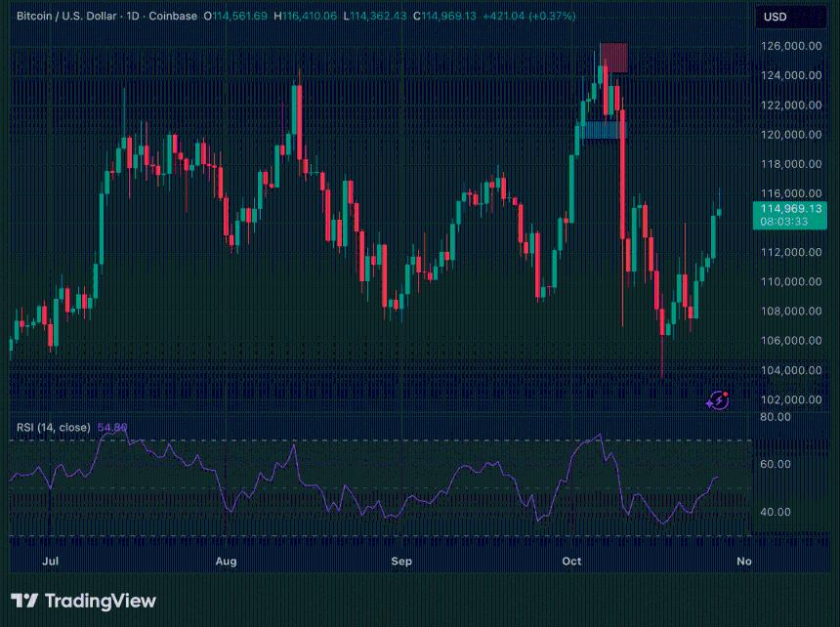Click the Jul label on the time axis
This screenshot has height=627, width=840.
coord(51,562)
